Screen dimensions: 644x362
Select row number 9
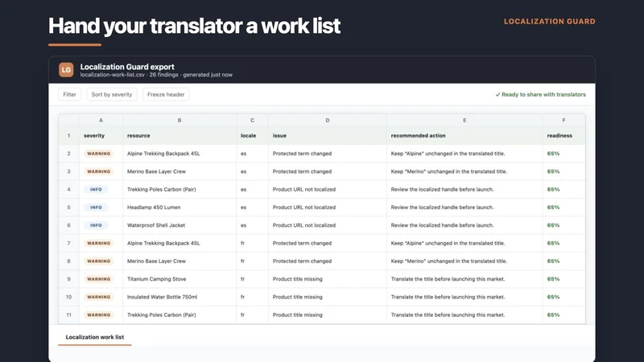[68, 279]
